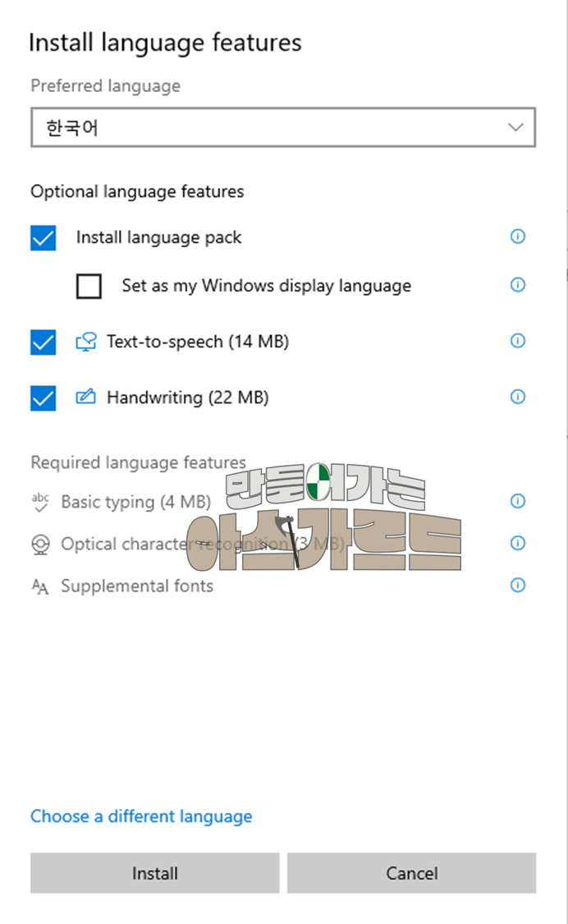The height and width of the screenshot is (924, 568).
Task: Click the Basic typing abc icon
Action: click(40, 502)
